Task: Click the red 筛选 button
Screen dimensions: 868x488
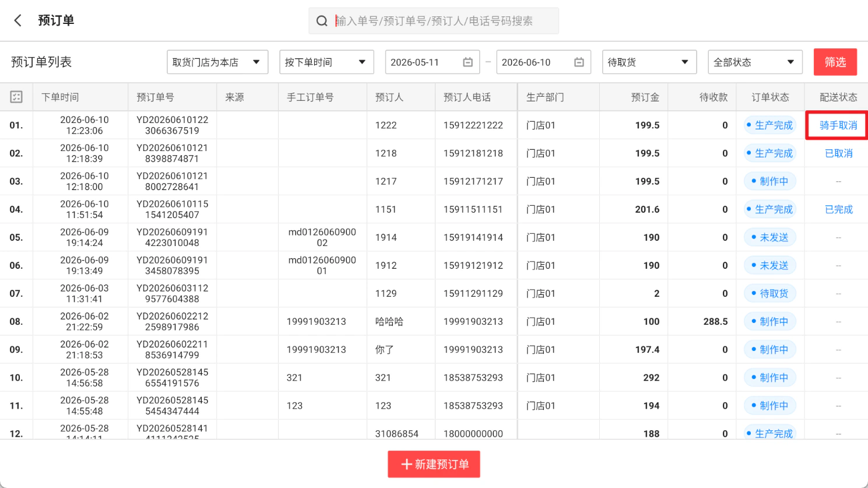Action: pyautogui.click(x=835, y=62)
